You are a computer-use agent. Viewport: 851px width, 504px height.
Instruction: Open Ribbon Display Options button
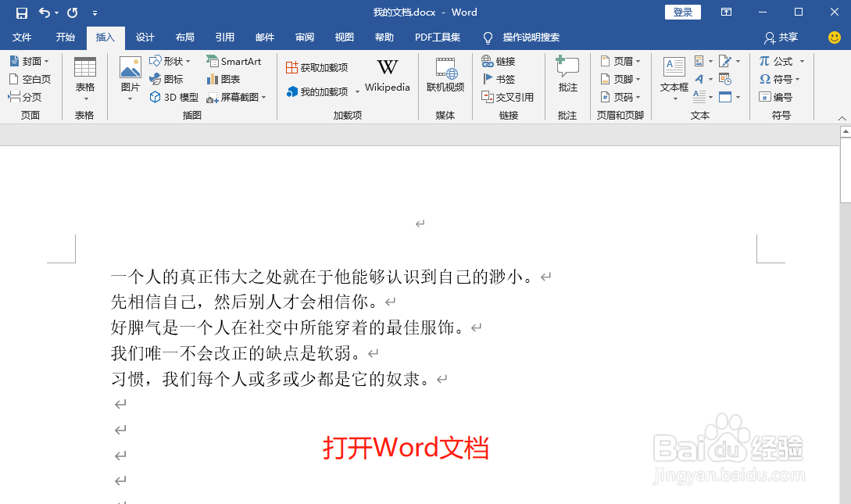click(726, 12)
